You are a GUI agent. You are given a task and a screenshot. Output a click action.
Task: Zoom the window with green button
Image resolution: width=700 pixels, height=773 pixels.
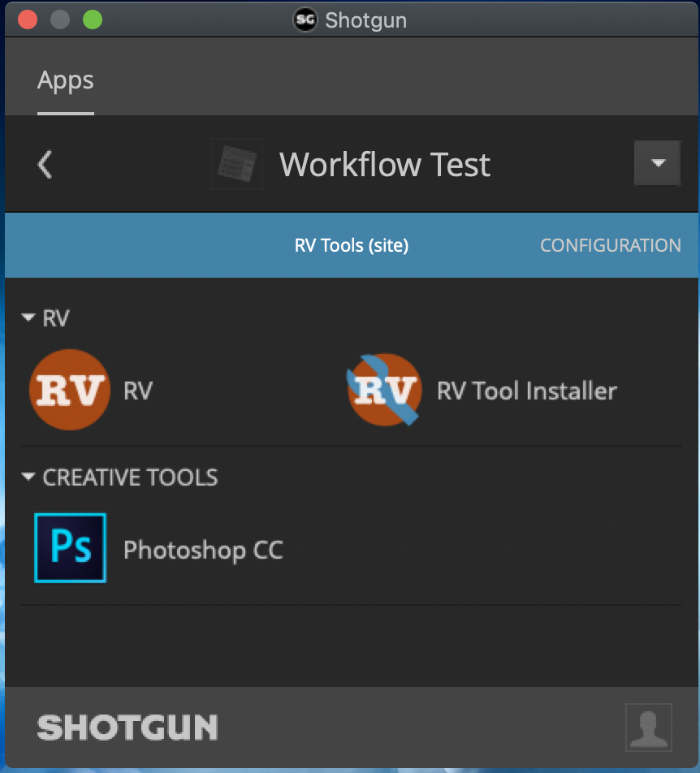point(93,19)
